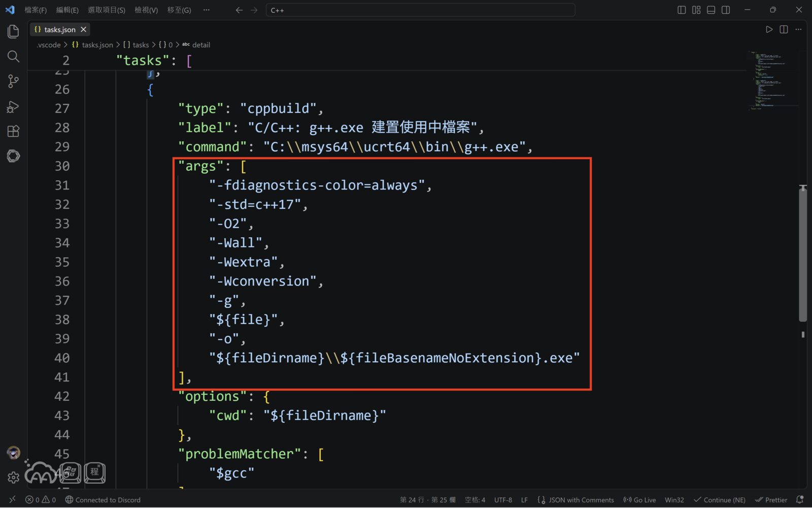Open the Explorer view in activity bar
Image resolution: width=812 pixels, height=508 pixels.
pos(13,31)
